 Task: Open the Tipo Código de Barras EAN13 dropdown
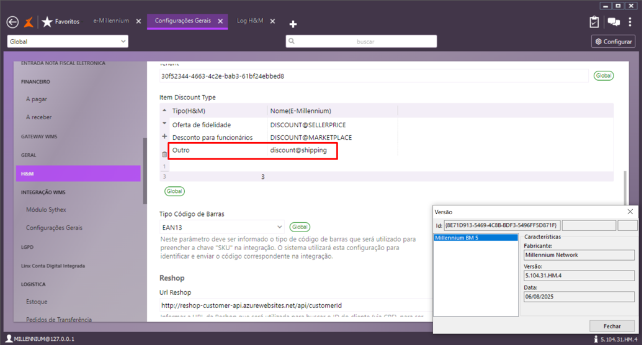click(x=221, y=227)
